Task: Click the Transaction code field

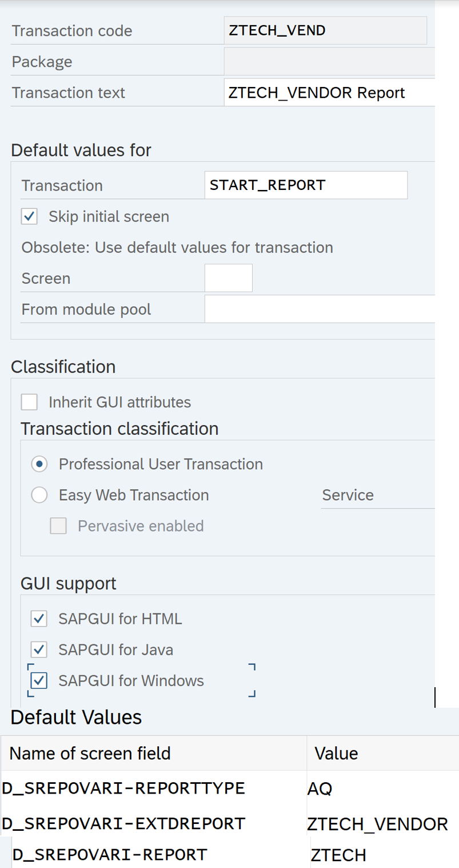Action: (325, 30)
